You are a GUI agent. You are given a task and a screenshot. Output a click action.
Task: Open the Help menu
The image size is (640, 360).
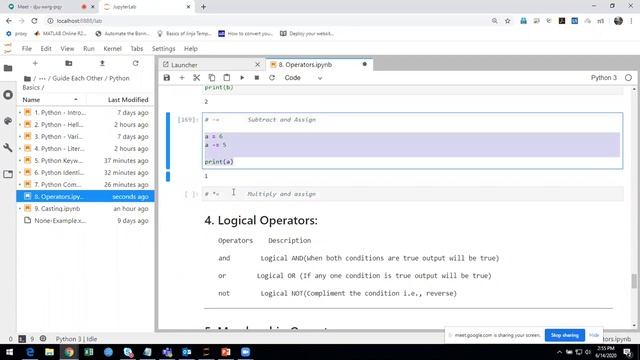pyautogui.click(x=191, y=49)
